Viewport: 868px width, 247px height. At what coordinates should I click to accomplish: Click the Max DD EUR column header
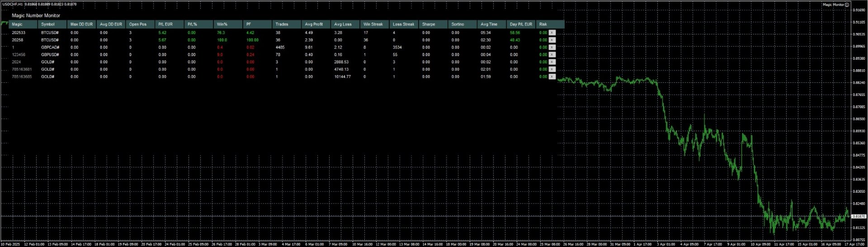[81, 24]
